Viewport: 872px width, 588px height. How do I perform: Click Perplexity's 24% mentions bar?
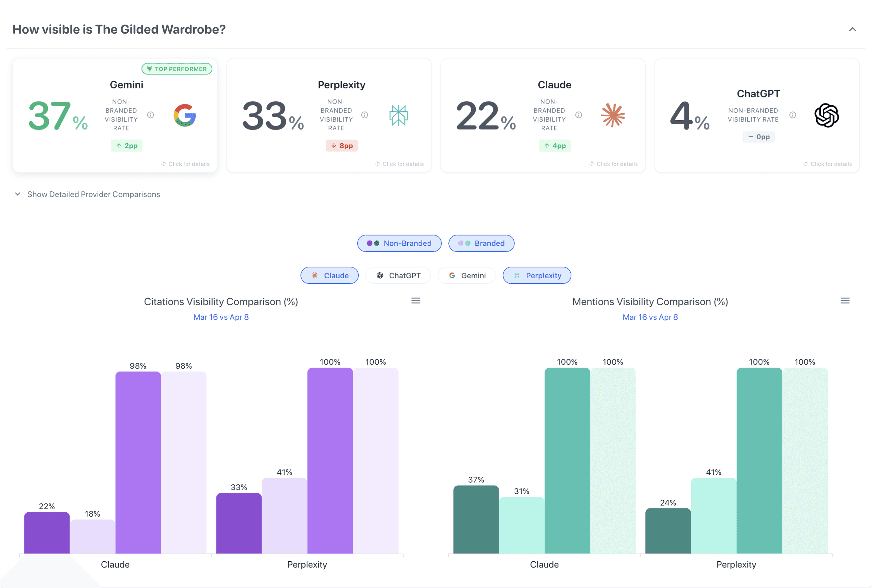[x=668, y=531]
